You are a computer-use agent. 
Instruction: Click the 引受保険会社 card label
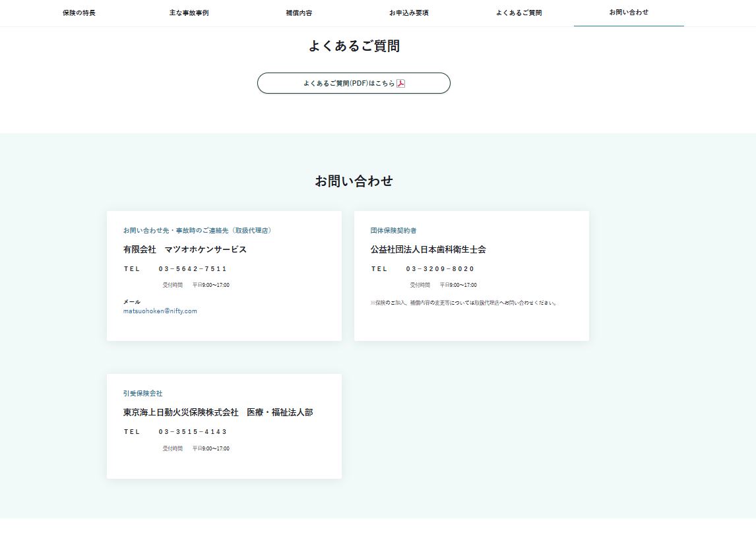(x=142, y=394)
